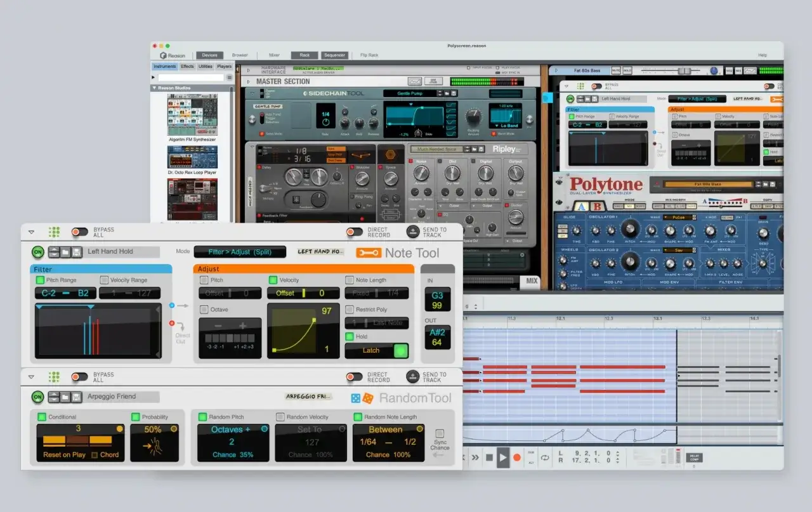Image resolution: width=812 pixels, height=512 pixels.
Task: Toggle the Conditional checkbox in RandomTool
Action: [41, 417]
